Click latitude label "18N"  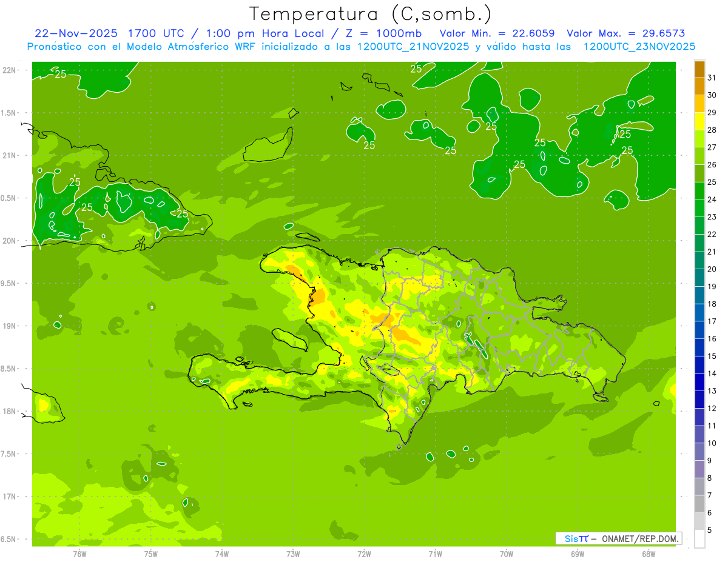[x=9, y=411]
